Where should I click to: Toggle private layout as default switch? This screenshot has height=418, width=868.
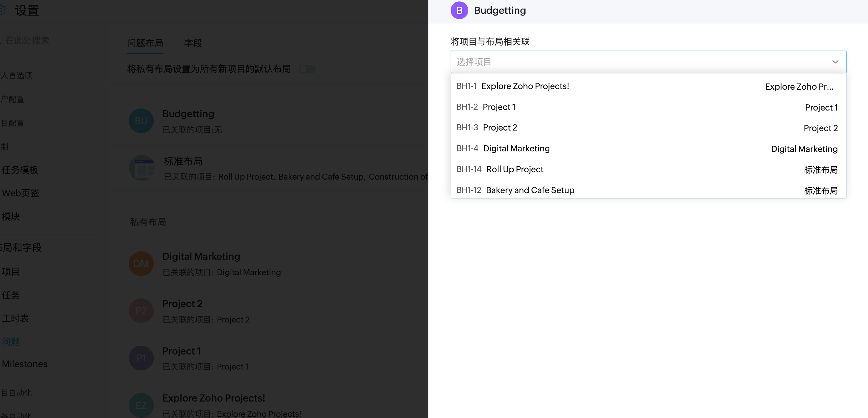pos(307,69)
